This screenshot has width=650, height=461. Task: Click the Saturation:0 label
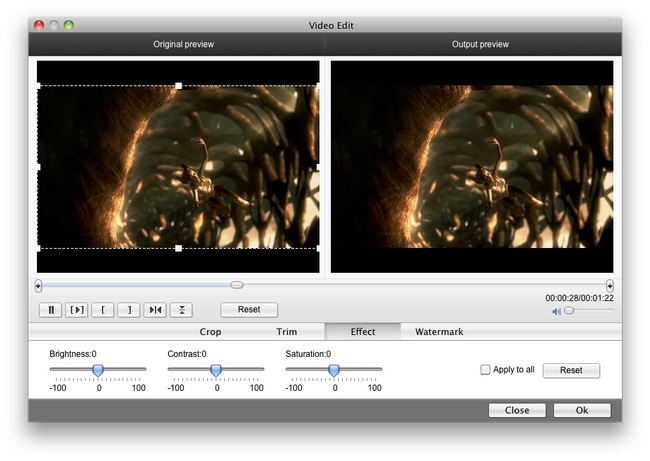pyautogui.click(x=308, y=354)
